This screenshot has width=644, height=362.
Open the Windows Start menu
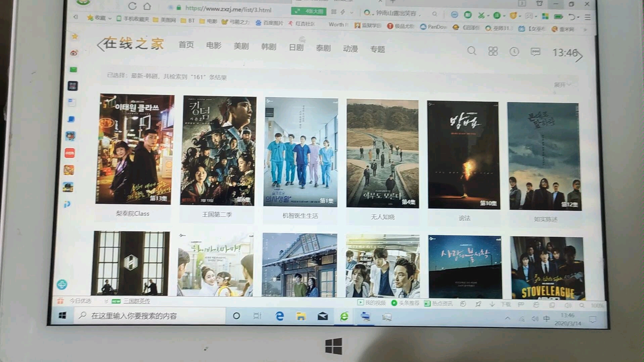click(62, 315)
